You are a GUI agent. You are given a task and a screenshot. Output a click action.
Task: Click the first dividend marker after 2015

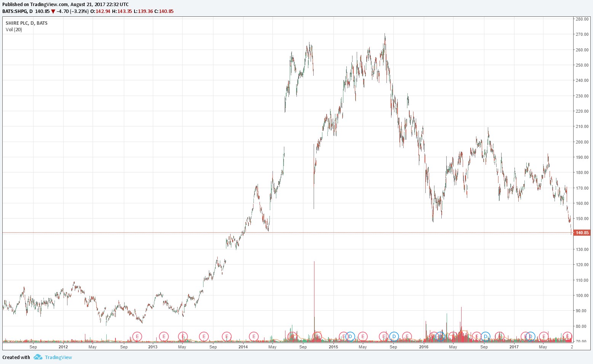tap(350, 336)
